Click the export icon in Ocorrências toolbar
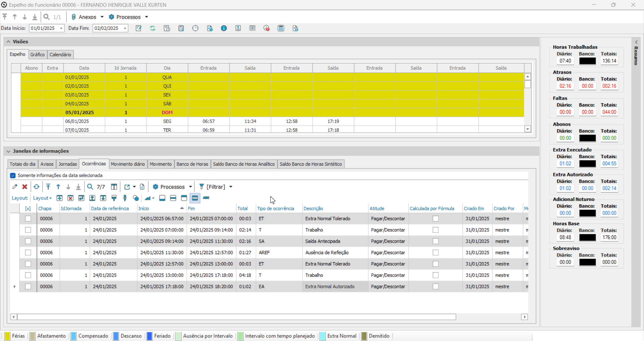The width and height of the screenshot is (644, 341). point(127,187)
